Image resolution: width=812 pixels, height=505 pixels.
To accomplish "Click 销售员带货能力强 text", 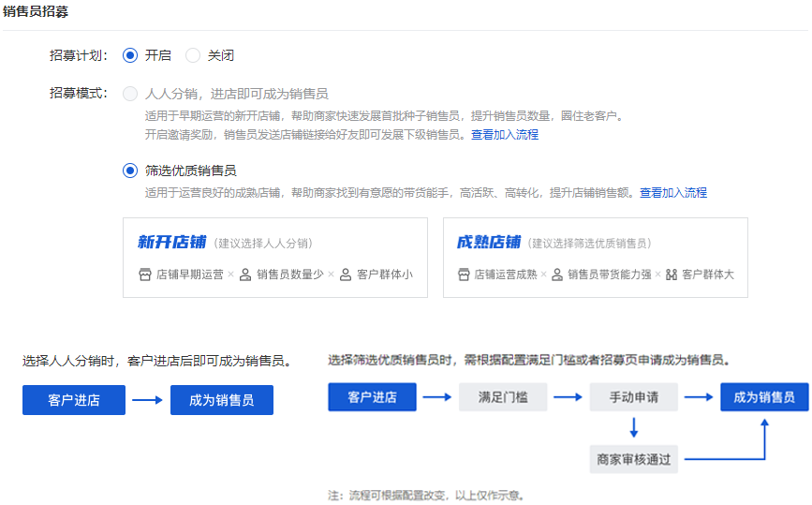I will point(610,275).
